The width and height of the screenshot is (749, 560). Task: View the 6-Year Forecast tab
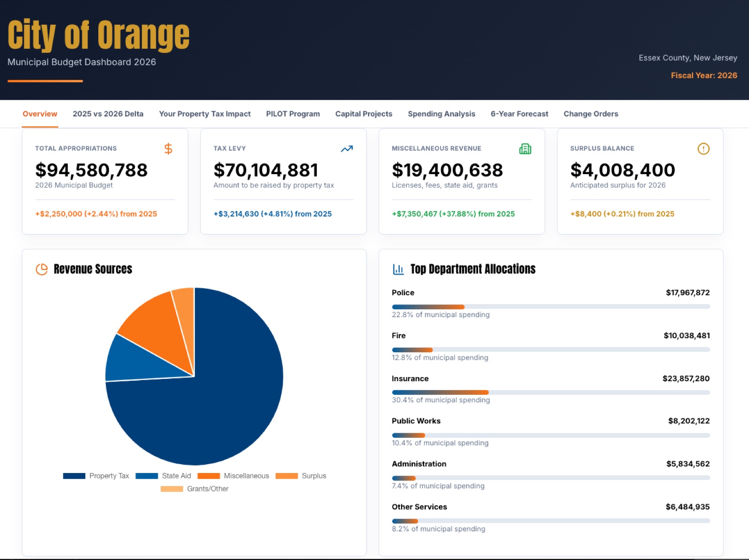[520, 114]
